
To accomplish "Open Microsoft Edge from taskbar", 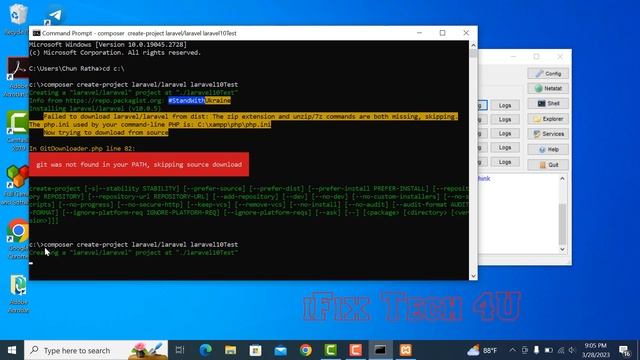I will (x=205, y=350).
